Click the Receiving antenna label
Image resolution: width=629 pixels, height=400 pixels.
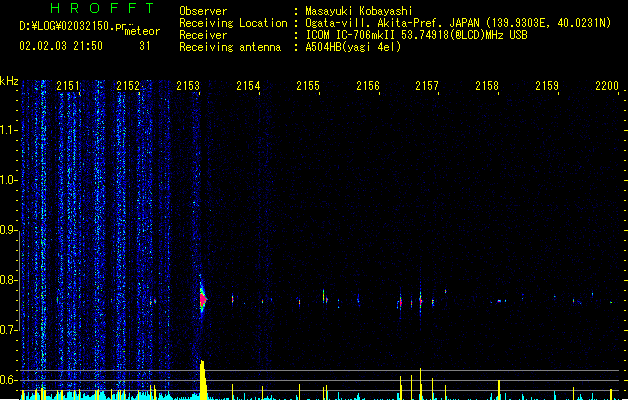(230, 47)
